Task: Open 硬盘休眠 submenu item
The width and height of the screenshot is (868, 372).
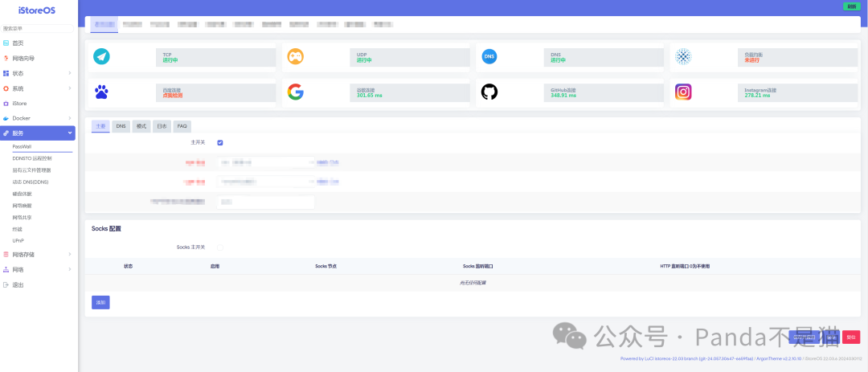Action: point(23,194)
